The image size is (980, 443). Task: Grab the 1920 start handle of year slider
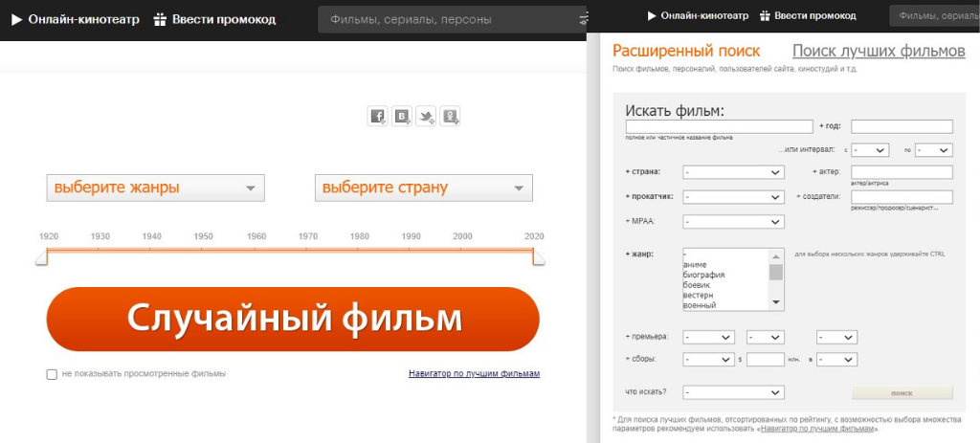coord(41,256)
